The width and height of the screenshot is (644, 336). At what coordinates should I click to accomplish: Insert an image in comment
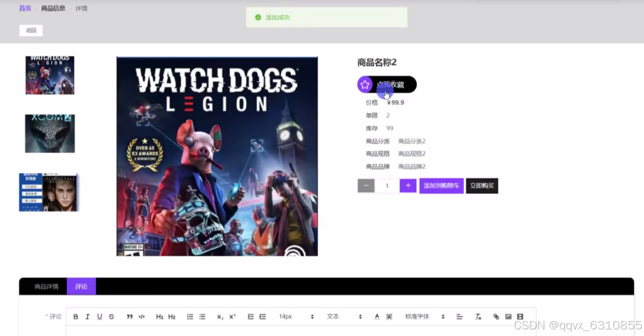click(508, 316)
